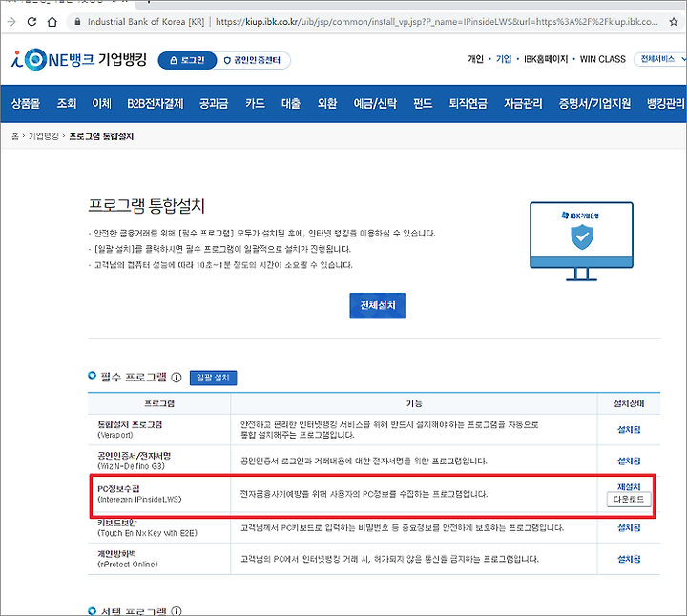Click the 기능 column header
This screenshot has height=616, width=687.
pos(414,403)
